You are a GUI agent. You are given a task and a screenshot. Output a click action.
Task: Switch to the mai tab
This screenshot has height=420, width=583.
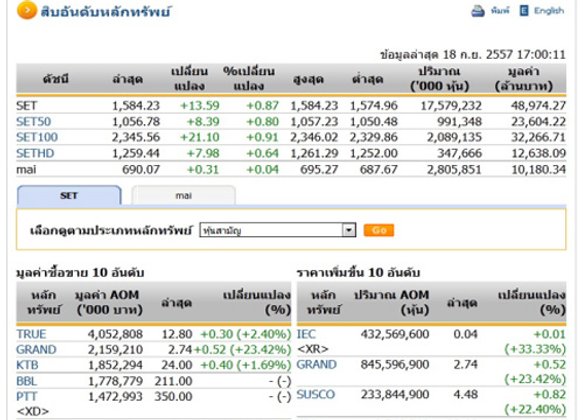pyautogui.click(x=183, y=196)
